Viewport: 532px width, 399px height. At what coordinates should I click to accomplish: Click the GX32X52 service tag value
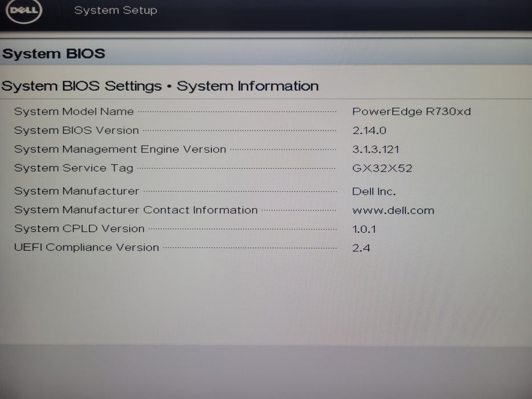383,168
